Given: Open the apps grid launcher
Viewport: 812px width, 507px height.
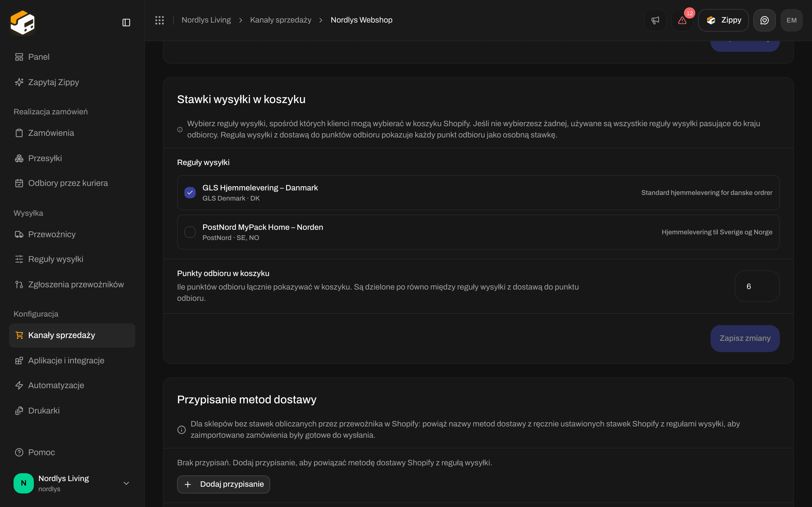Looking at the screenshot, I should 159,20.
